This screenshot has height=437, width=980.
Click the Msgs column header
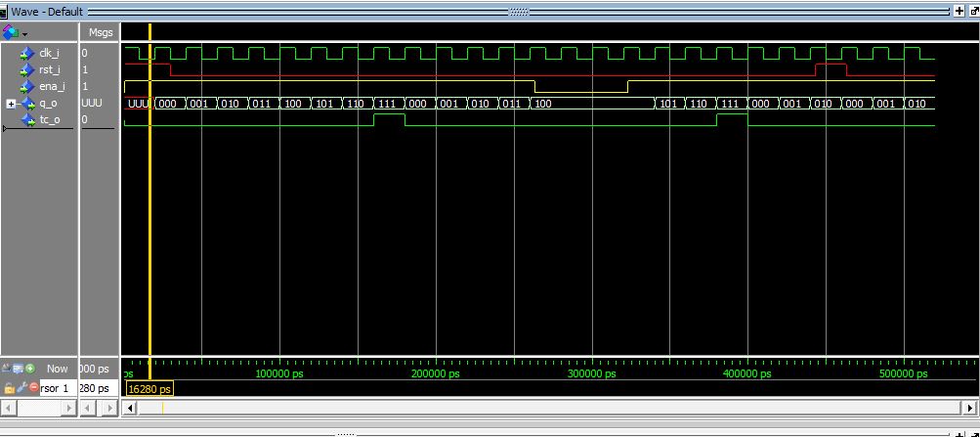[99, 32]
